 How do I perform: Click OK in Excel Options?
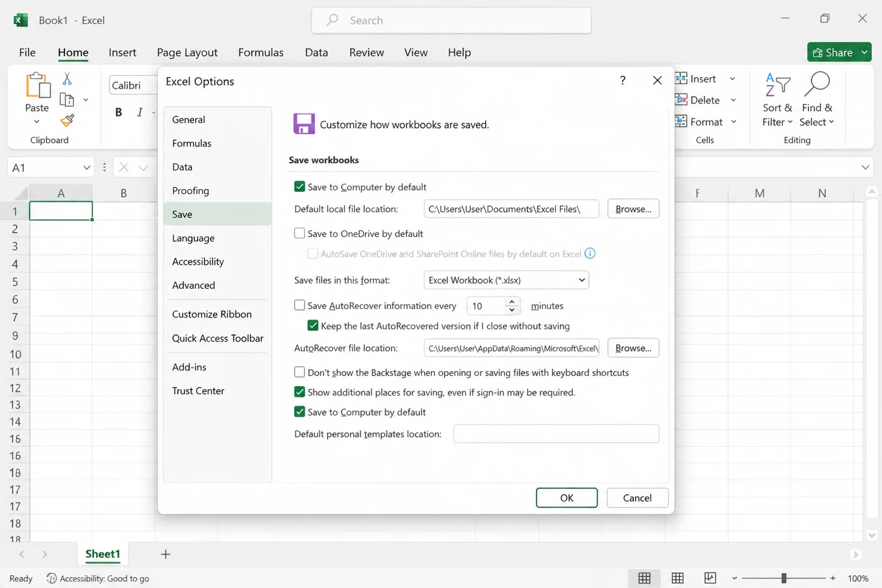[567, 498]
